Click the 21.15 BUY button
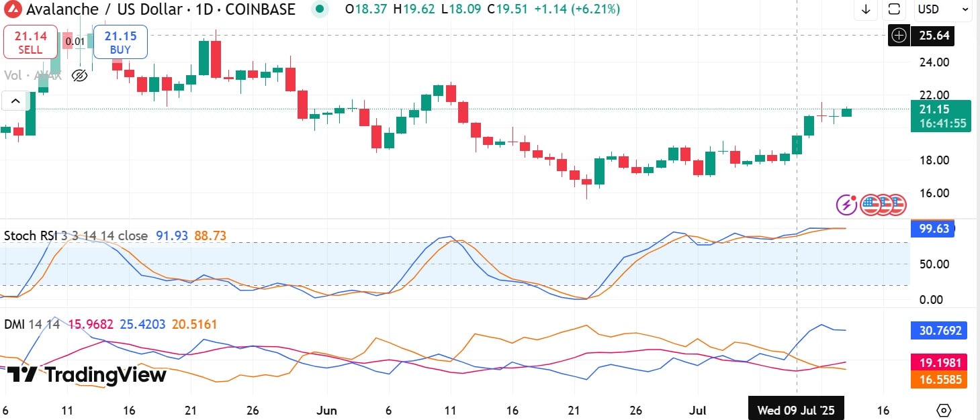Screen dimensions: 980x420 pyautogui.click(x=120, y=42)
